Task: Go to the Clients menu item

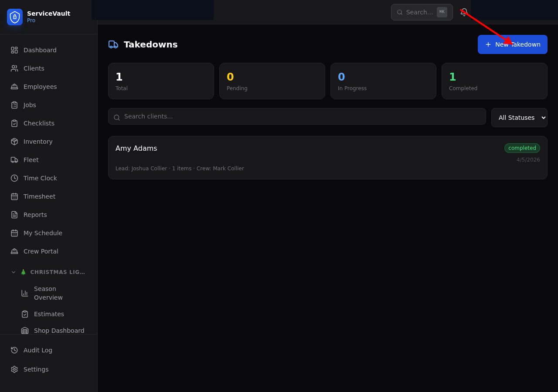Action: pos(34,68)
